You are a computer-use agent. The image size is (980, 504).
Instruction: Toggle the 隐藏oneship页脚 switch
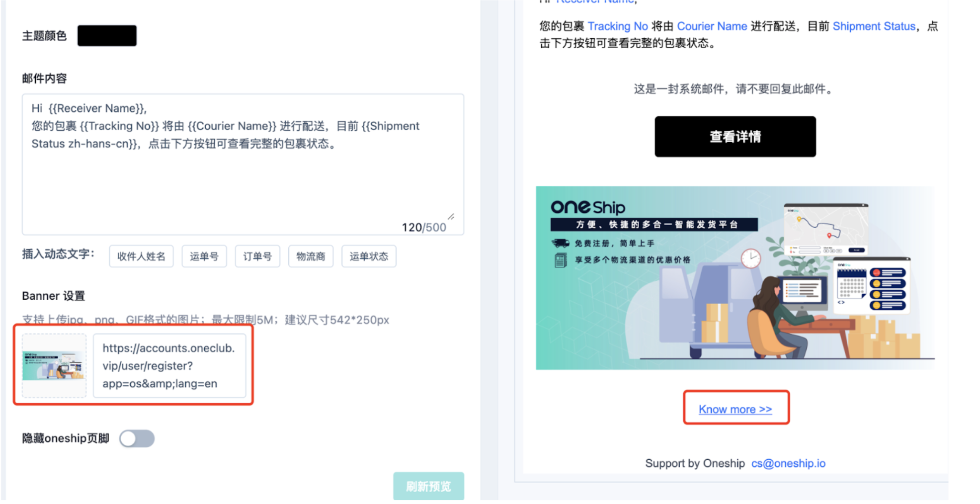coord(137,438)
